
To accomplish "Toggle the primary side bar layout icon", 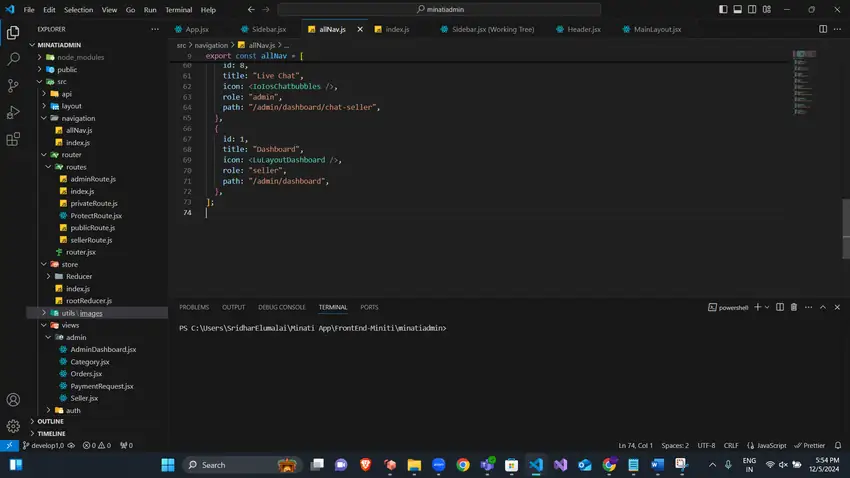I will point(723,9).
